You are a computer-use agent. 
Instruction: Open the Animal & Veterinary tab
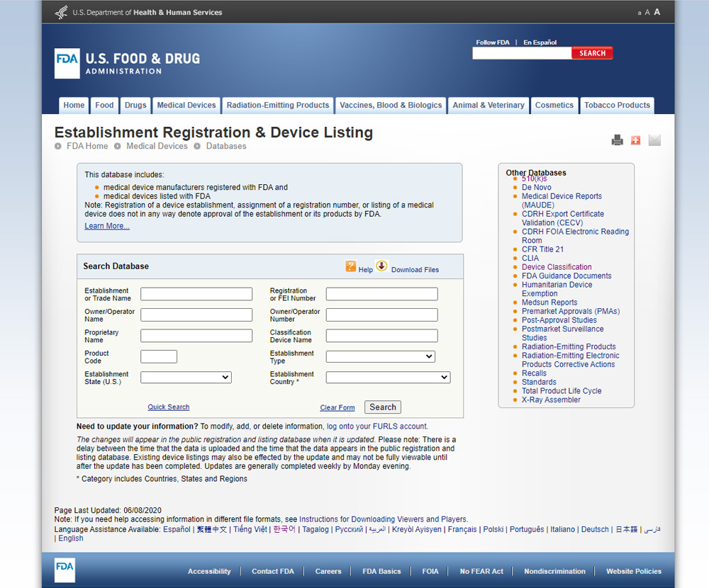point(489,106)
